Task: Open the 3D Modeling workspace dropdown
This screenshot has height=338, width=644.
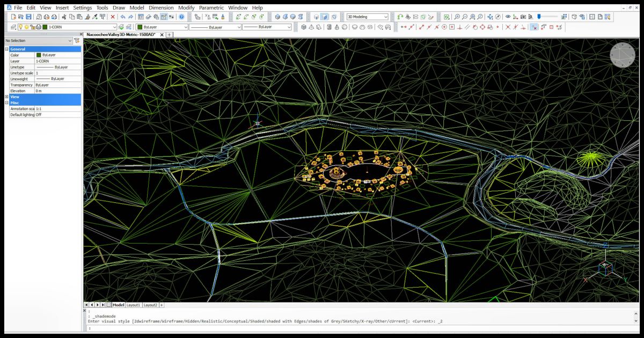Action: tap(367, 17)
